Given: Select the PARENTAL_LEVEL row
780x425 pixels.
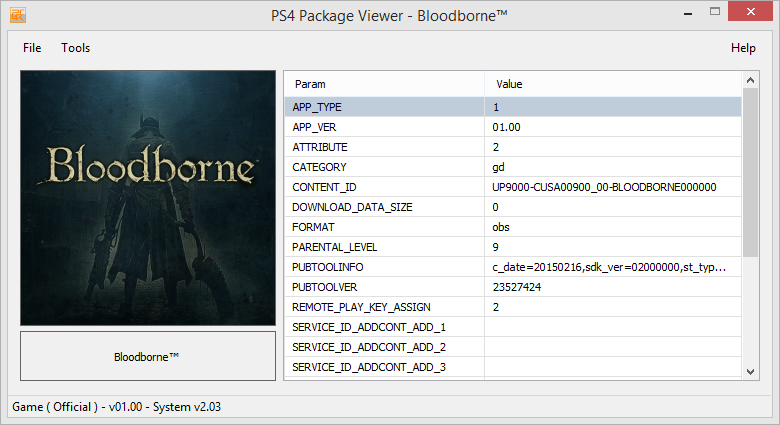Looking at the screenshot, I should [384, 247].
